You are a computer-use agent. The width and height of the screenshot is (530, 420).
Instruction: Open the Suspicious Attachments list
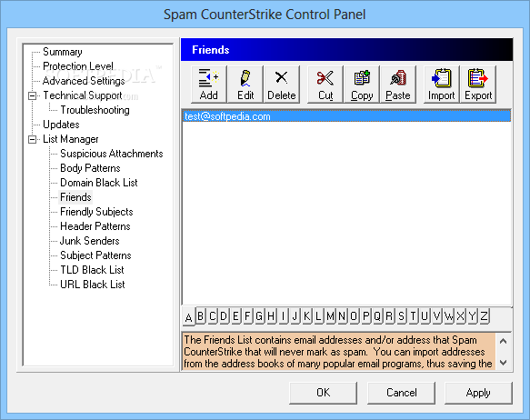112,154
